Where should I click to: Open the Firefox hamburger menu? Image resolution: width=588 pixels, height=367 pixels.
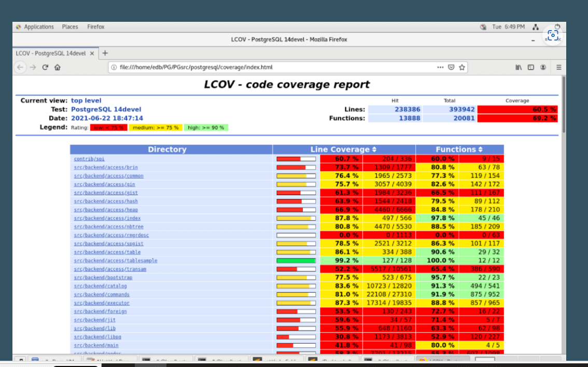558,67
